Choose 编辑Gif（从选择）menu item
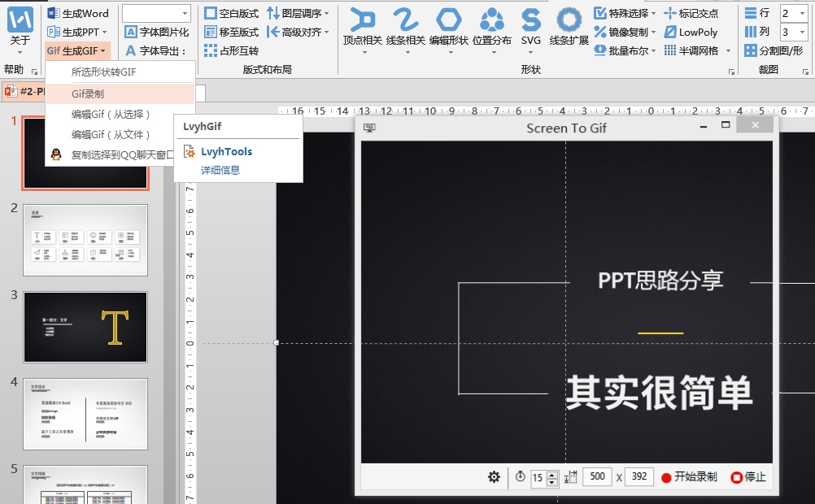The height and width of the screenshot is (504, 815). tap(120, 115)
